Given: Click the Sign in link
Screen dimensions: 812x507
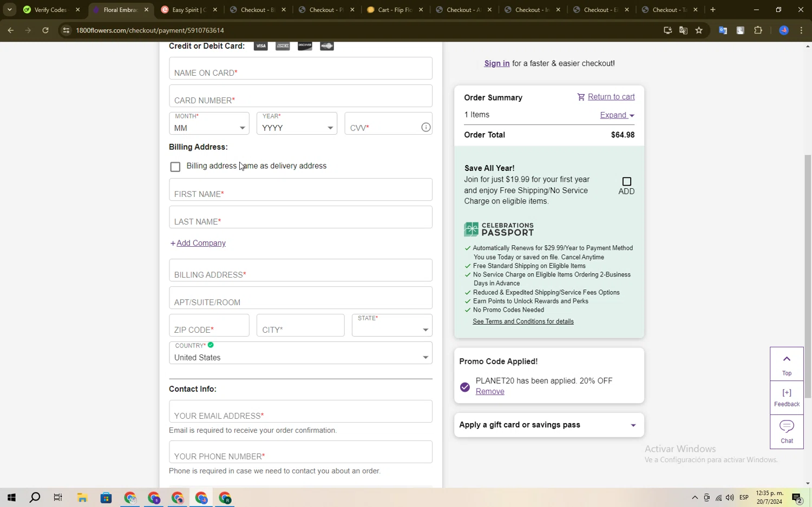Looking at the screenshot, I should [497, 63].
